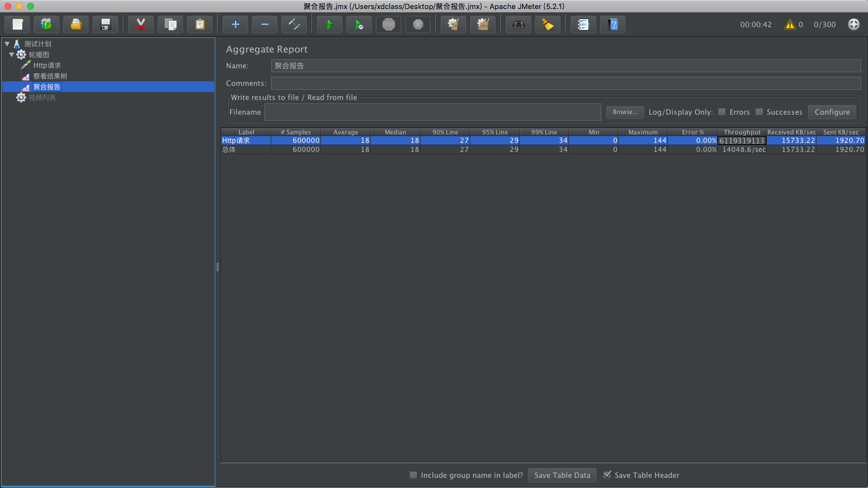Viewport: 868px width, 488px height.
Task: Click the Throughput column header
Action: [x=742, y=132]
